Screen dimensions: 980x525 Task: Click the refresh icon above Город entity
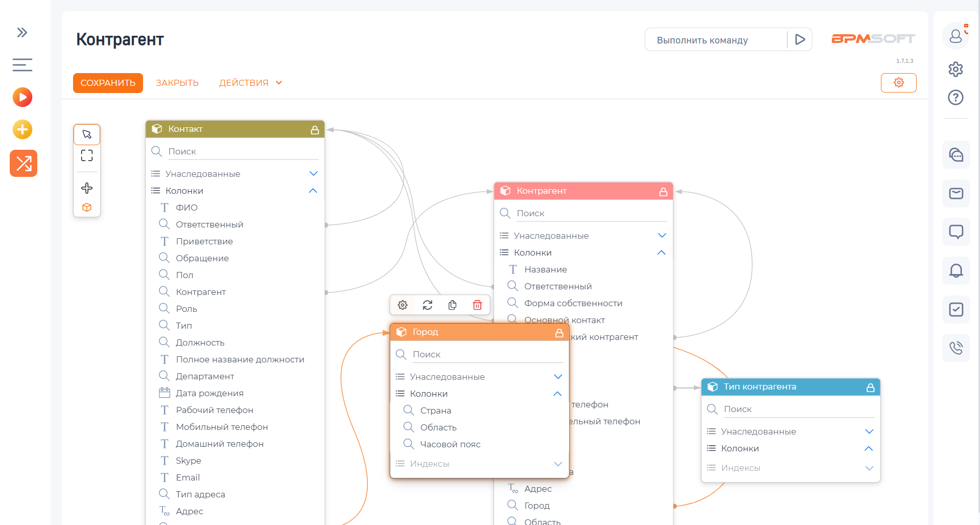click(x=428, y=305)
